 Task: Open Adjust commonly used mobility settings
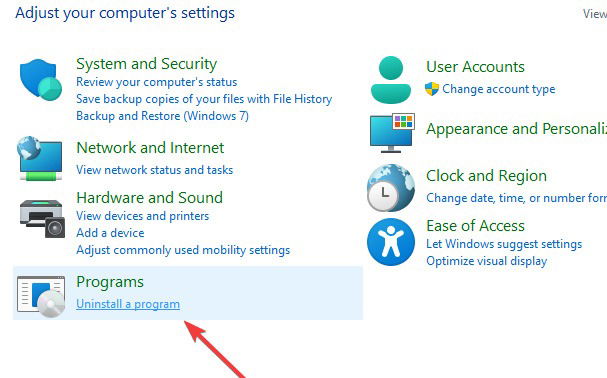[x=183, y=250]
